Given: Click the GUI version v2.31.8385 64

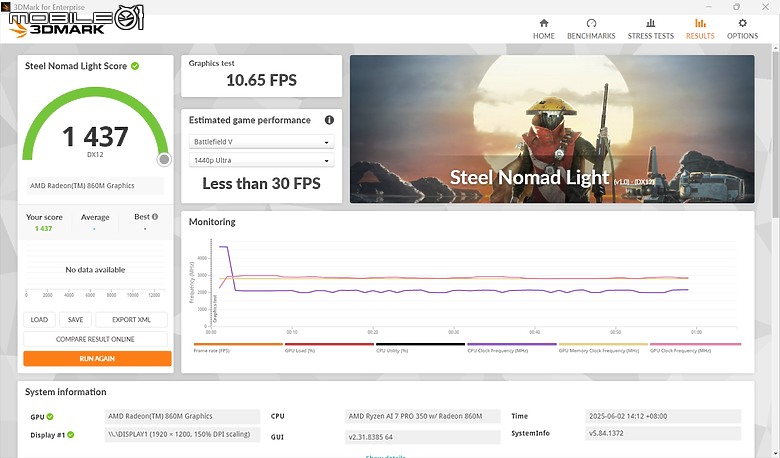Looking at the screenshot, I should coord(422,437).
